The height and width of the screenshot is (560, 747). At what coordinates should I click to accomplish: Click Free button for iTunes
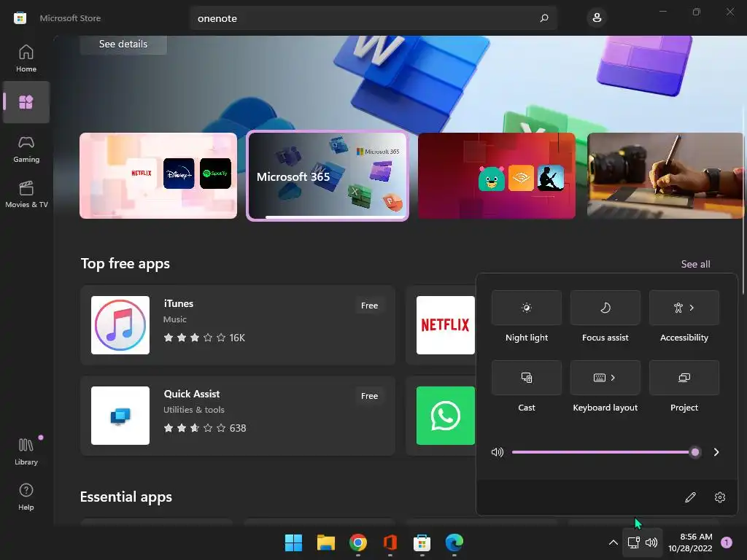[x=369, y=306]
